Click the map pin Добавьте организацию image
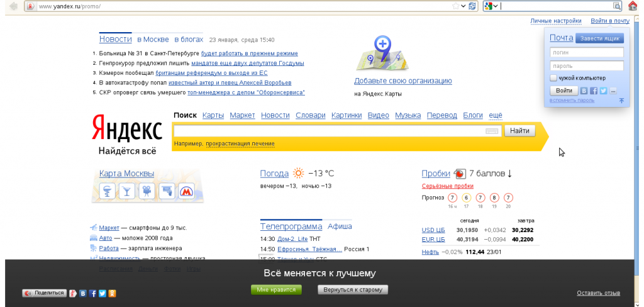 [382, 53]
